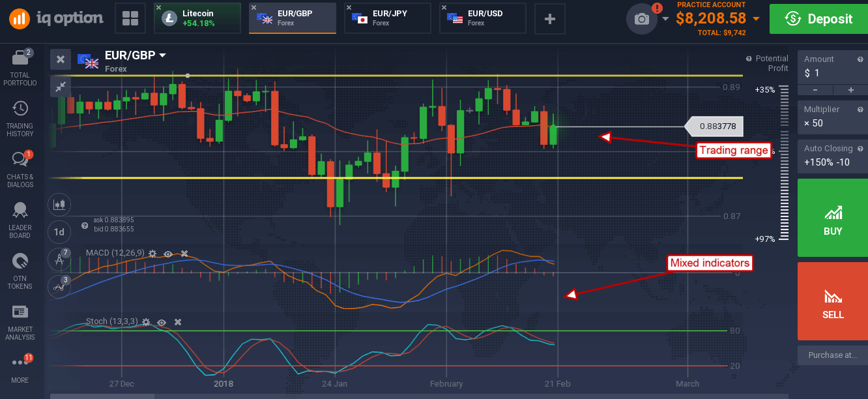Remove the Stoch indicator
The height and width of the screenshot is (399, 868).
(177, 322)
